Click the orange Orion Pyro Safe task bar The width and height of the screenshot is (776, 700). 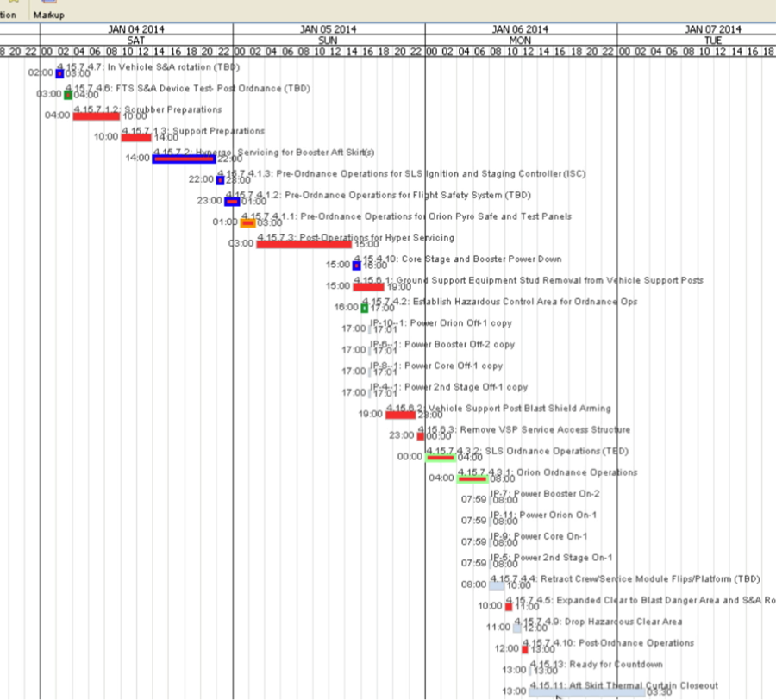(x=247, y=222)
